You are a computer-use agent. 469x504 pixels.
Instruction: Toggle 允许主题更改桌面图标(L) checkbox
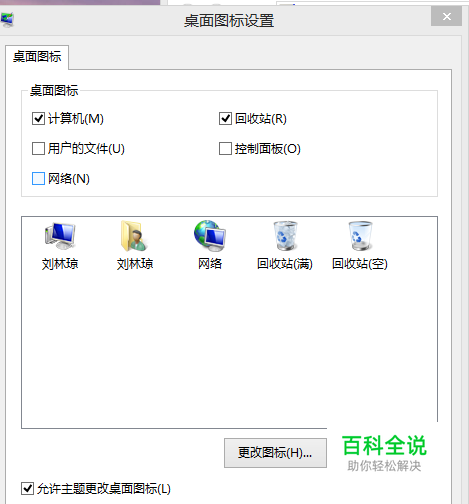click(x=27, y=489)
